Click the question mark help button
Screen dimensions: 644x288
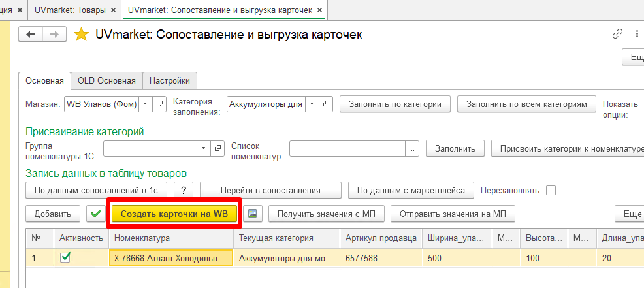coord(184,190)
